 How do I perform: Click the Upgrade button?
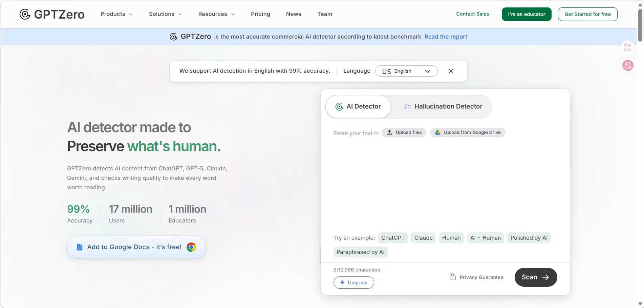click(x=353, y=282)
